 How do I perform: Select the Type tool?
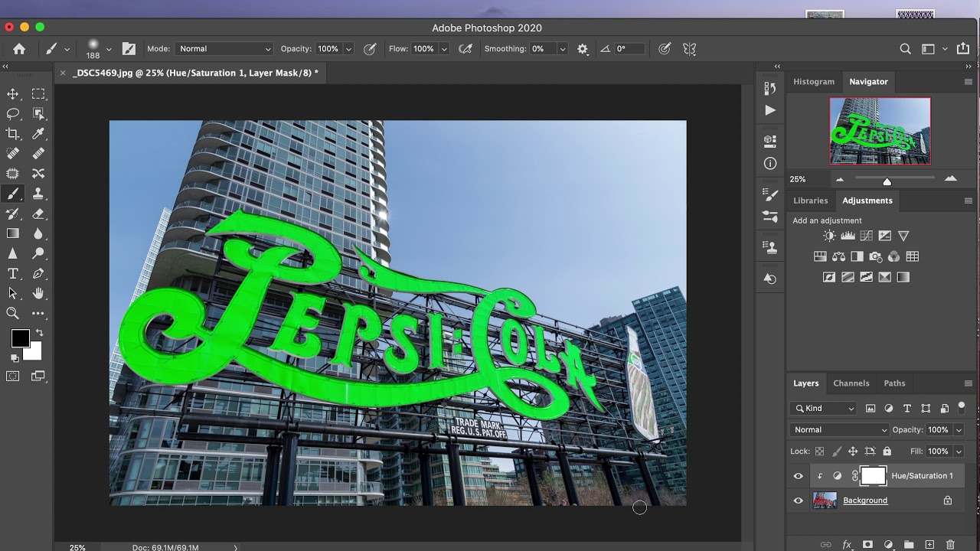tap(13, 273)
